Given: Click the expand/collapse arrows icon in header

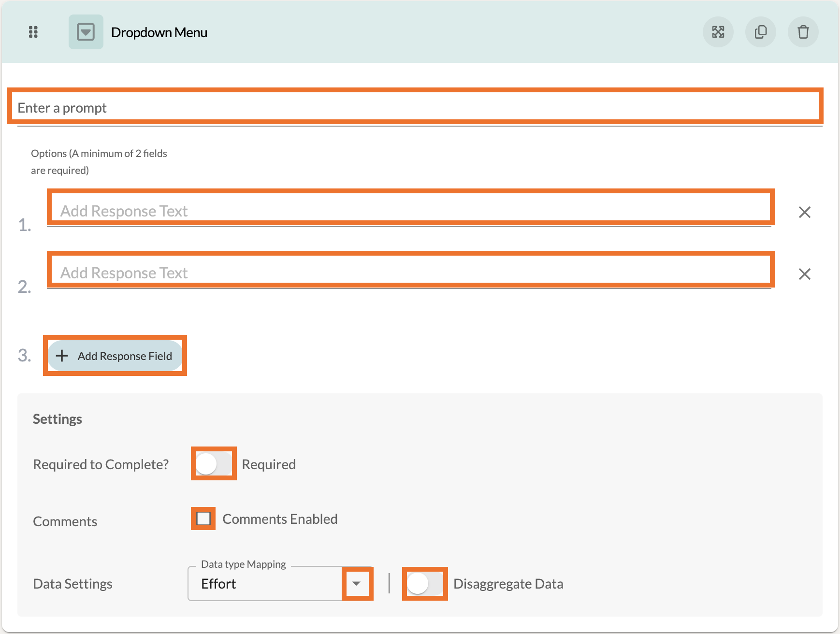Looking at the screenshot, I should 718,32.
